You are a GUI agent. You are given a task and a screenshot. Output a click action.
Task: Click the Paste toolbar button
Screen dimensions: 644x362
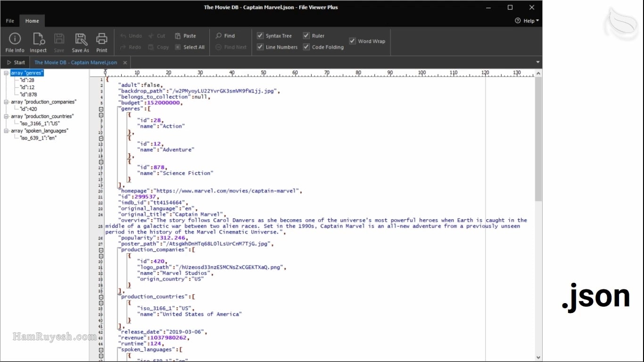tap(185, 36)
